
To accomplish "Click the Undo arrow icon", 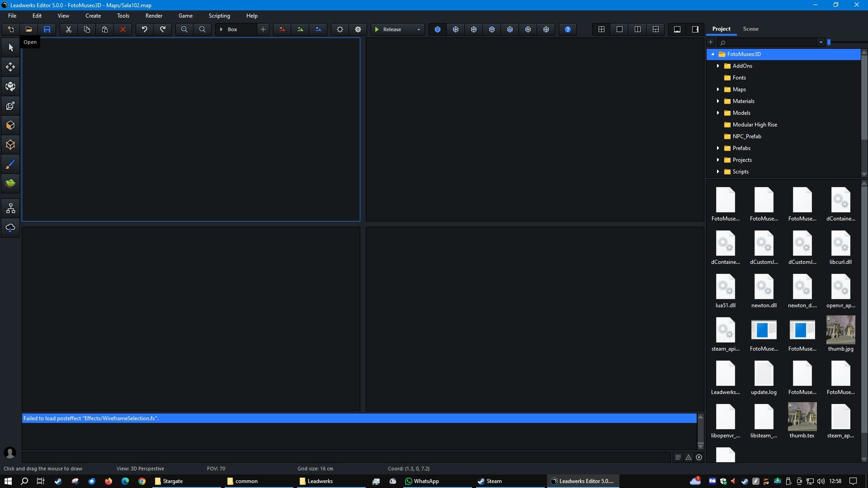I will coord(145,29).
